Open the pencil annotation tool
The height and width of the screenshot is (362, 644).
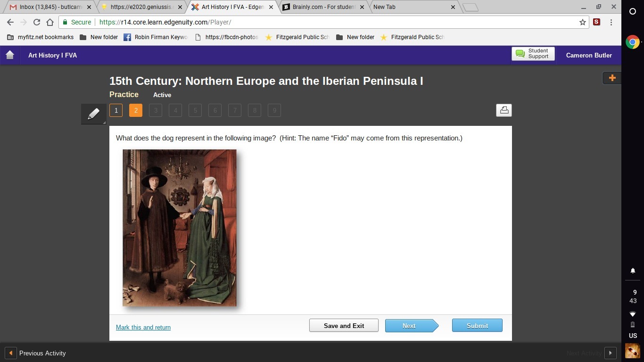[x=93, y=114]
